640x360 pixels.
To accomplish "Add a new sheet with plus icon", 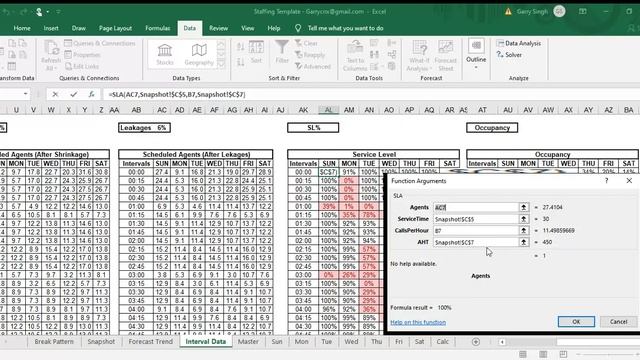I will click(476, 342).
